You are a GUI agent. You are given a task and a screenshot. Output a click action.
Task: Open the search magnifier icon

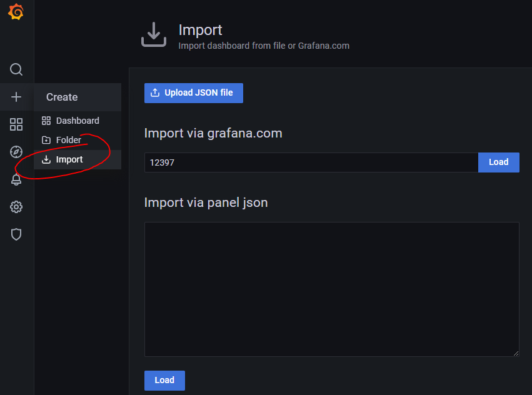16,69
